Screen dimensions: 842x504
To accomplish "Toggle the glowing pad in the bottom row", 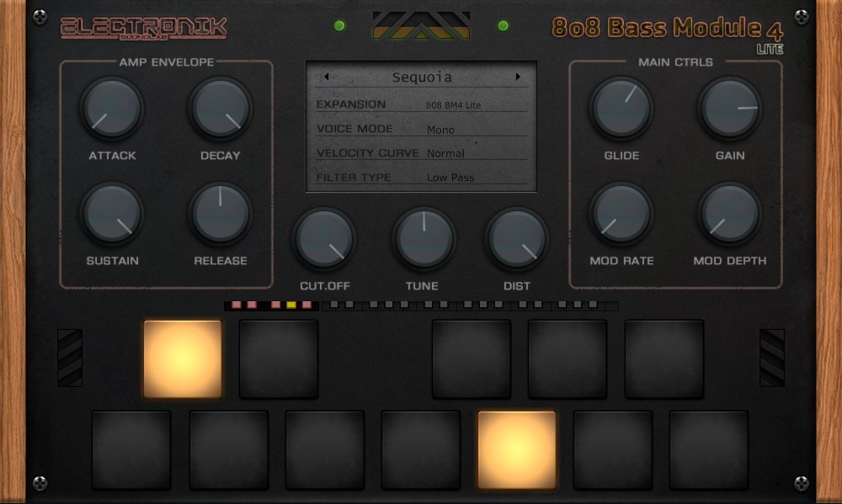I will [x=516, y=448].
